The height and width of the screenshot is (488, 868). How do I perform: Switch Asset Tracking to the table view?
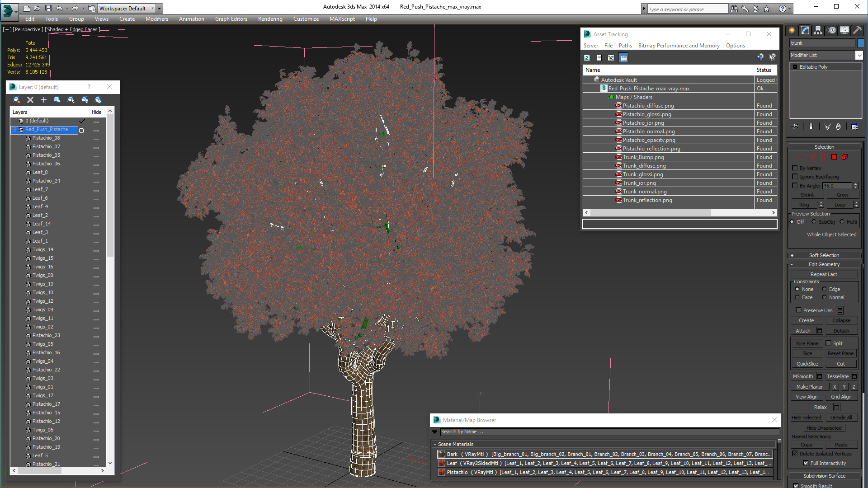point(624,58)
